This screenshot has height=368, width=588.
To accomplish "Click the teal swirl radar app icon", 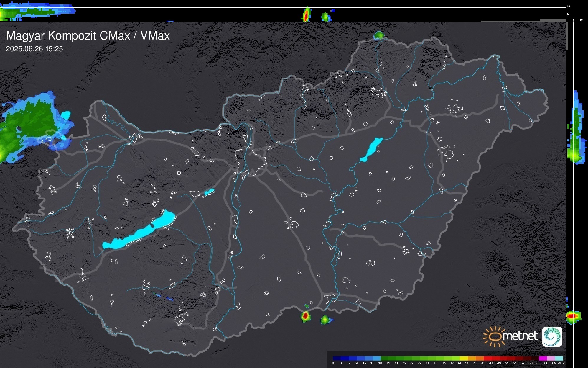I will pos(552,336).
